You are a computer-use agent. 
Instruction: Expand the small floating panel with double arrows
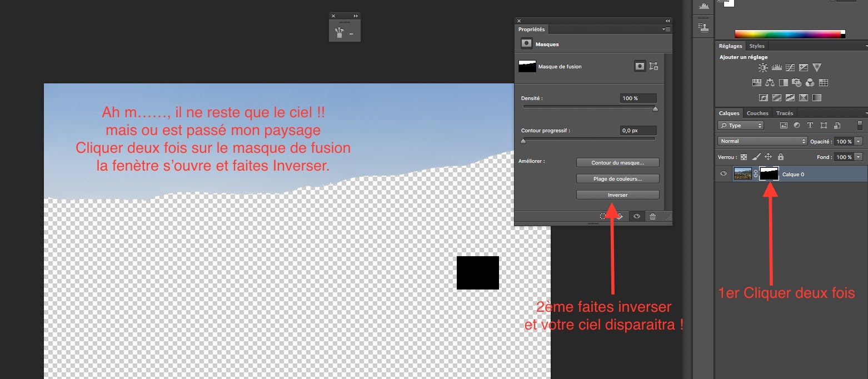click(356, 16)
